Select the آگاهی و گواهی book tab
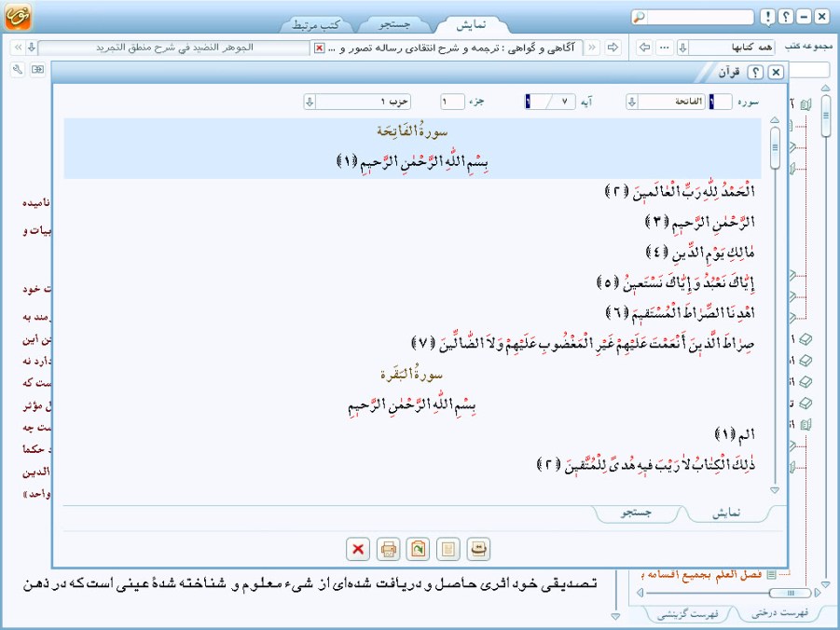 [448, 48]
